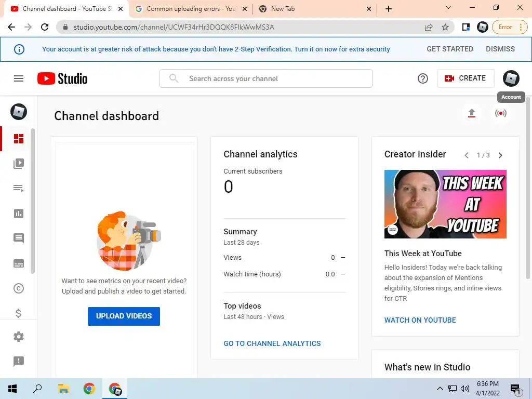Open the Subtitles sidebar icon
The width and height of the screenshot is (532, 399).
click(19, 263)
